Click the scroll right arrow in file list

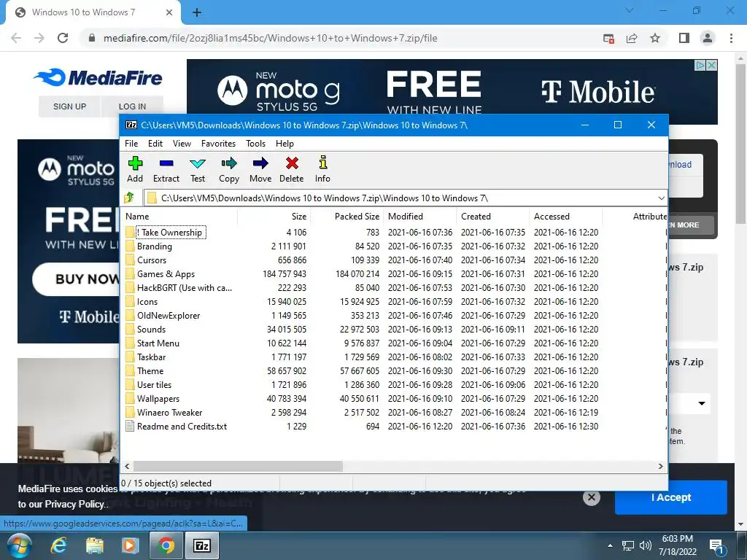(x=660, y=466)
